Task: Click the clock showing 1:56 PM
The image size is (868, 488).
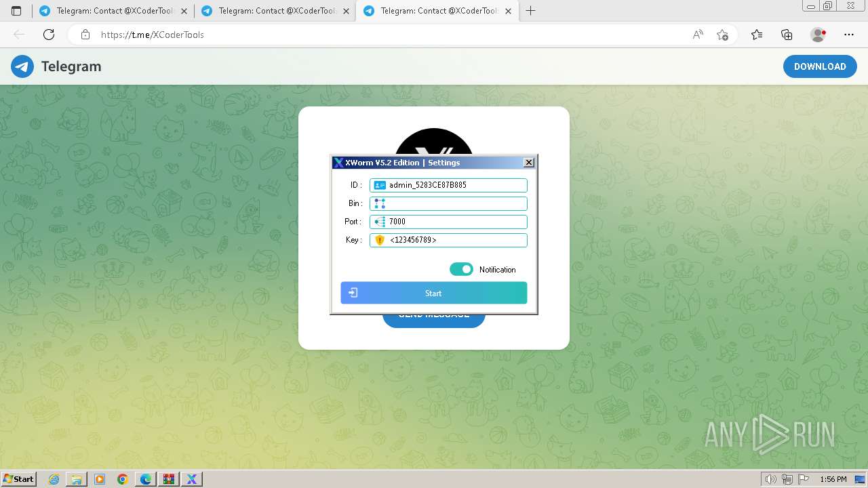Action: [x=833, y=479]
